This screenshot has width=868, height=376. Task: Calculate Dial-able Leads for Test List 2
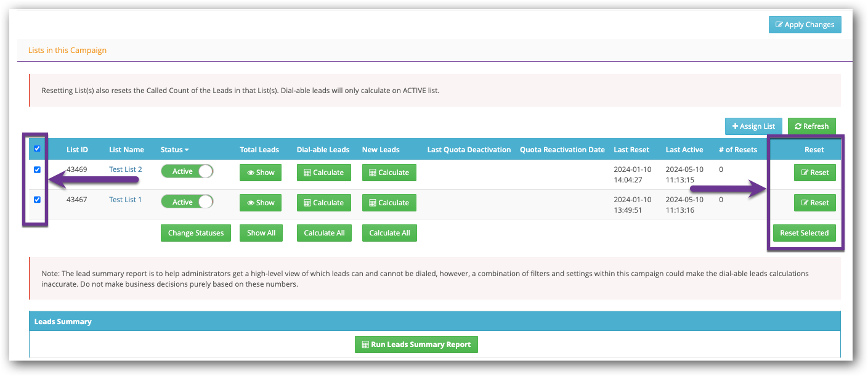pyautogui.click(x=323, y=173)
